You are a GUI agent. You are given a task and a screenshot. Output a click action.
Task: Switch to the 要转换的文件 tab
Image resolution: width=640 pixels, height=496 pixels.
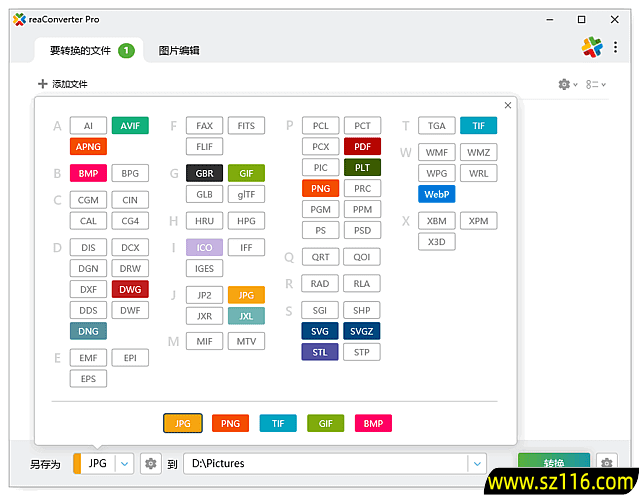coord(80,51)
